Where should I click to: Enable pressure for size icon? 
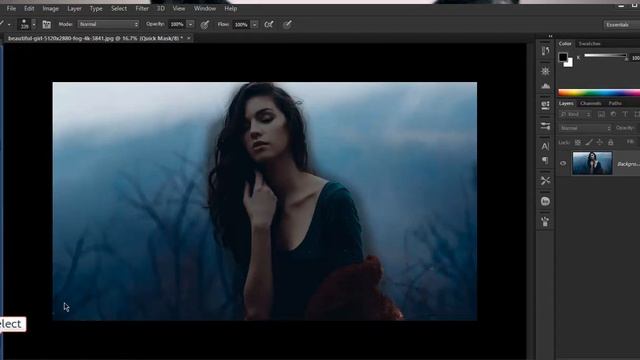click(287, 24)
